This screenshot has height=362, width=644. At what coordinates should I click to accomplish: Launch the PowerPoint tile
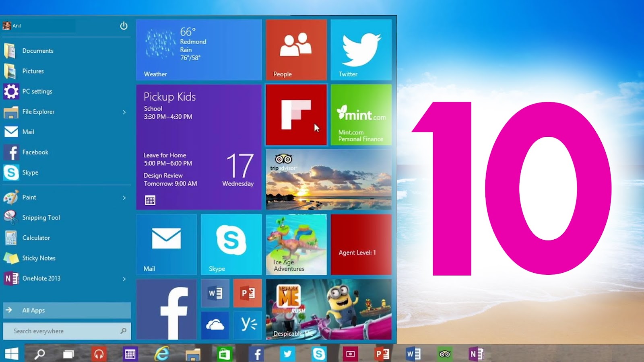(247, 293)
